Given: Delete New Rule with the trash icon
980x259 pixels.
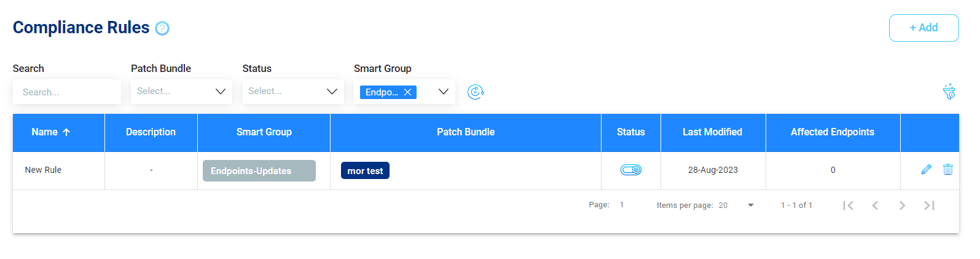Looking at the screenshot, I should click(948, 169).
